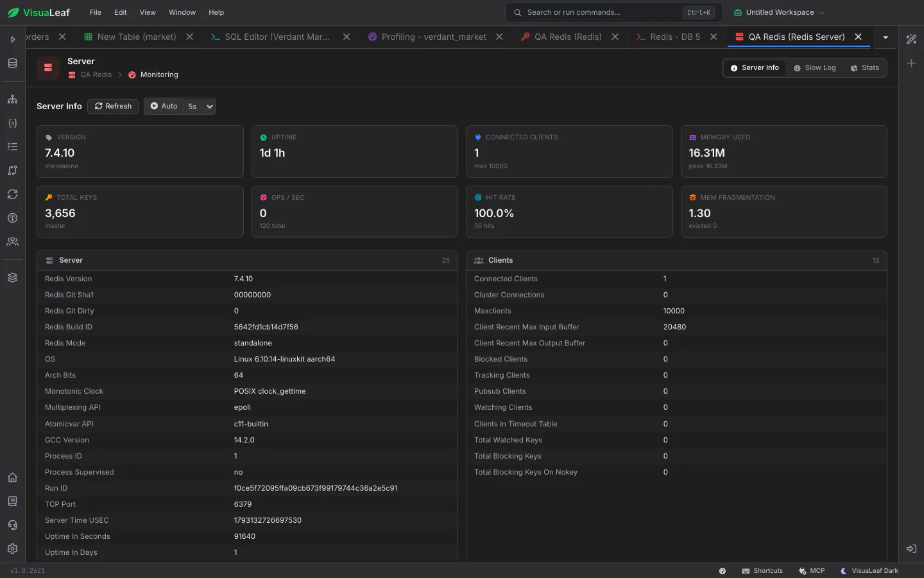924x578 pixels.
Task: Open the task list sidebar icon
Action: point(12,146)
